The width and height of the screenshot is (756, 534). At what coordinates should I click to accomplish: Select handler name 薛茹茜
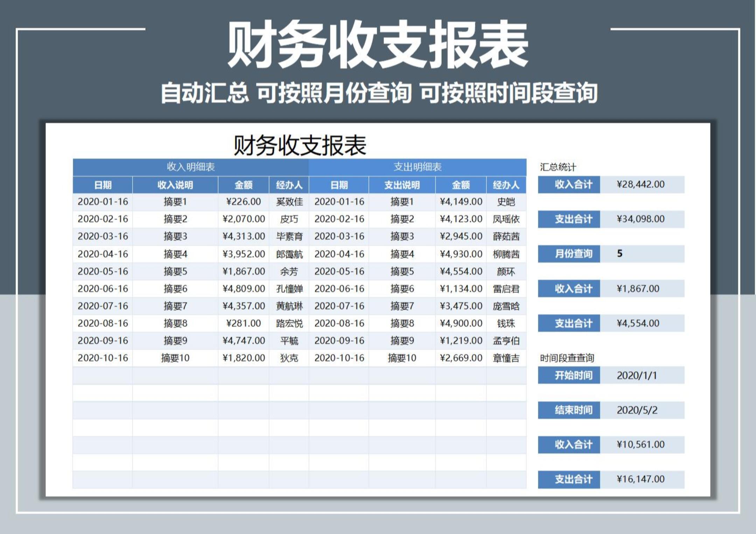click(506, 236)
